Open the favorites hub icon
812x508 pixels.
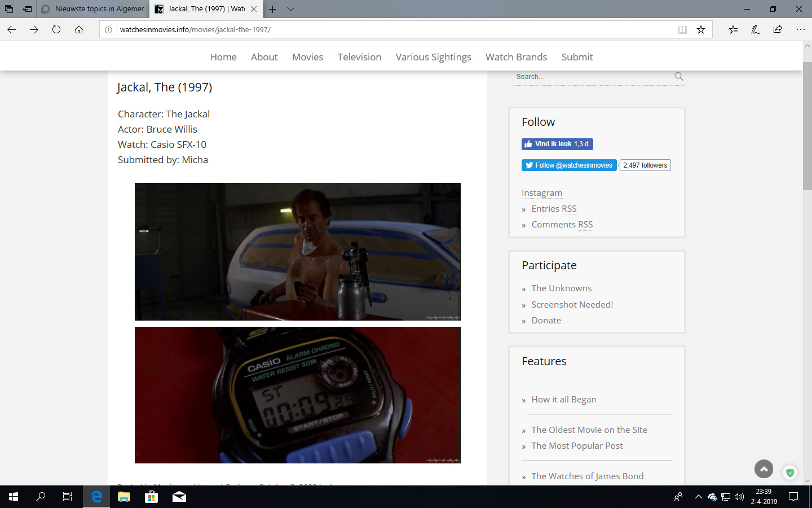point(733,29)
